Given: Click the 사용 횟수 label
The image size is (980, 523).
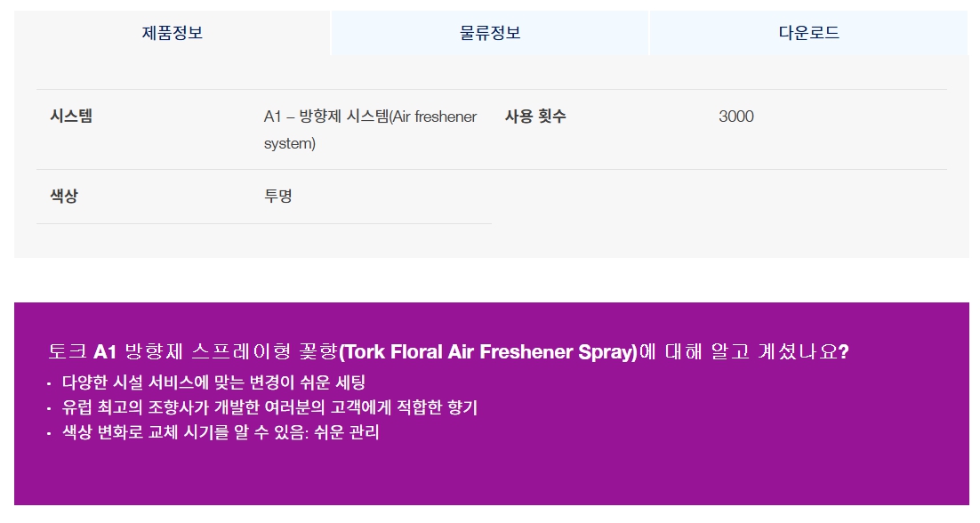Looking at the screenshot, I should (x=535, y=117).
